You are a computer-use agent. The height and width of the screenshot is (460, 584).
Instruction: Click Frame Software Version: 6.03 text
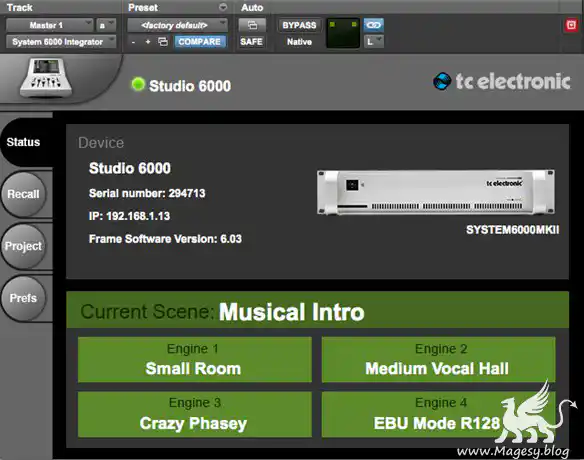165,239
